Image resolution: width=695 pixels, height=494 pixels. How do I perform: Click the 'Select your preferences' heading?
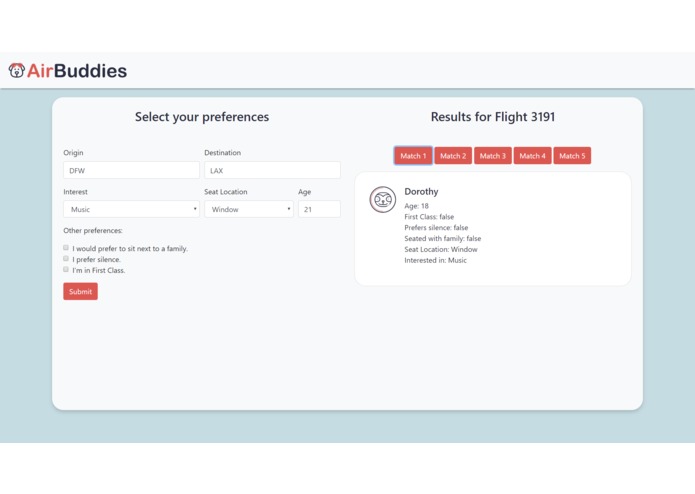[202, 117]
